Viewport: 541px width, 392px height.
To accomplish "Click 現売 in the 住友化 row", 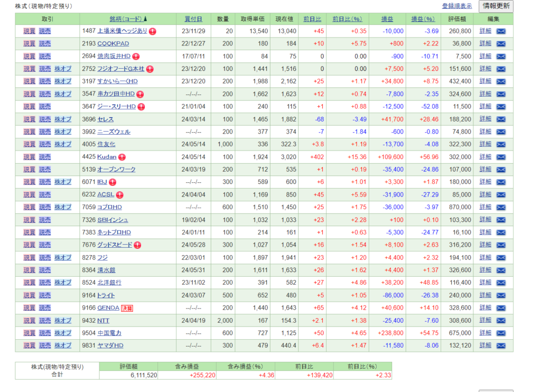I will pos(45,144).
